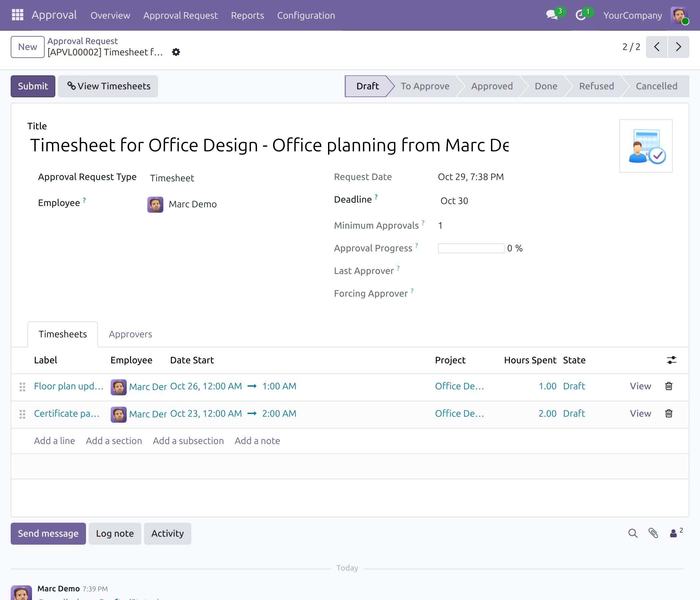Screen dimensions: 700x600
Task: Click the Log note button
Action: click(x=115, y=534)
